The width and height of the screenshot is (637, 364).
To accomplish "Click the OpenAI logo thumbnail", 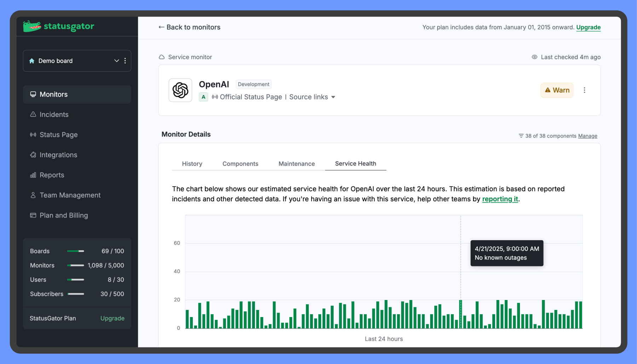I will 180,90.
